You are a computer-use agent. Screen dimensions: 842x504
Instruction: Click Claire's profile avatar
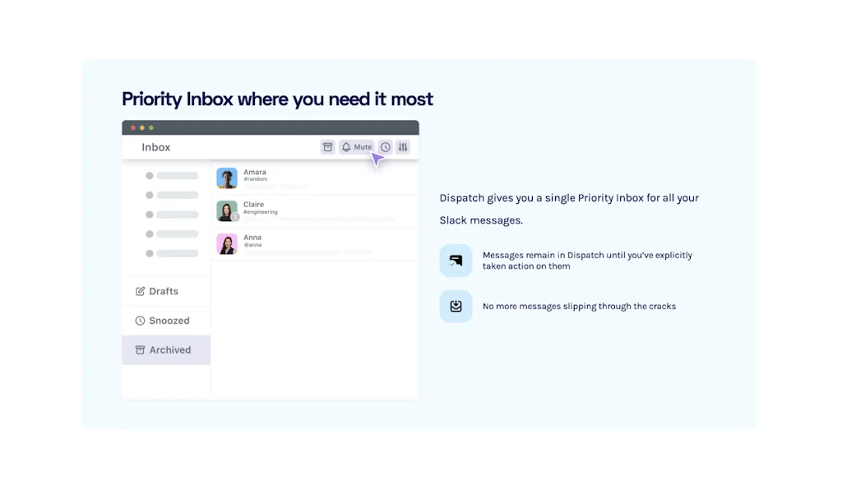click(227, 210)
